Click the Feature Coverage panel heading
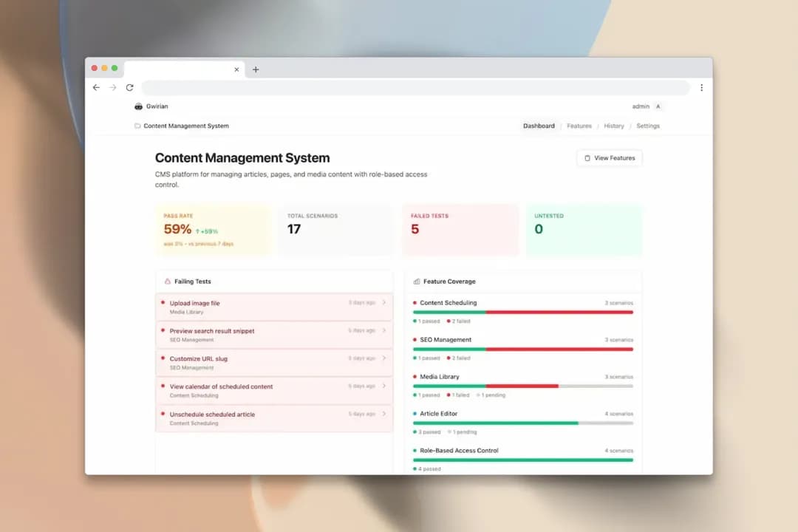 tap(449, 281)
